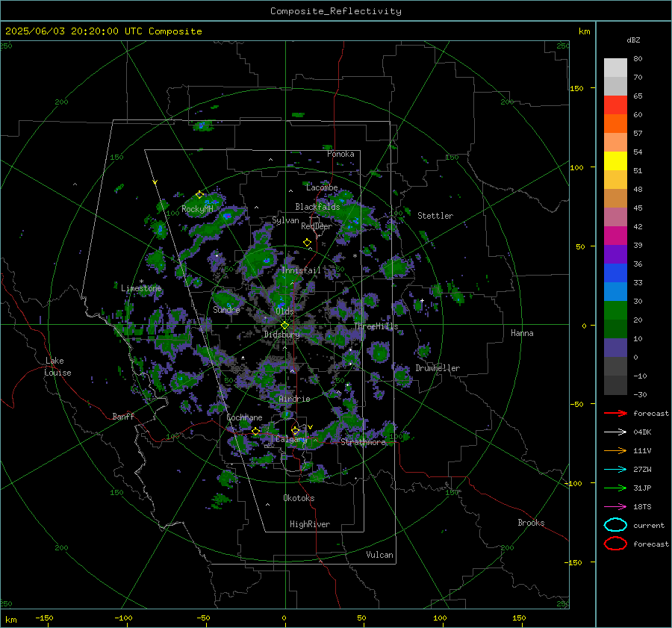Click the 18TS legend text
The image size is (672, 628).
point(642,507)
